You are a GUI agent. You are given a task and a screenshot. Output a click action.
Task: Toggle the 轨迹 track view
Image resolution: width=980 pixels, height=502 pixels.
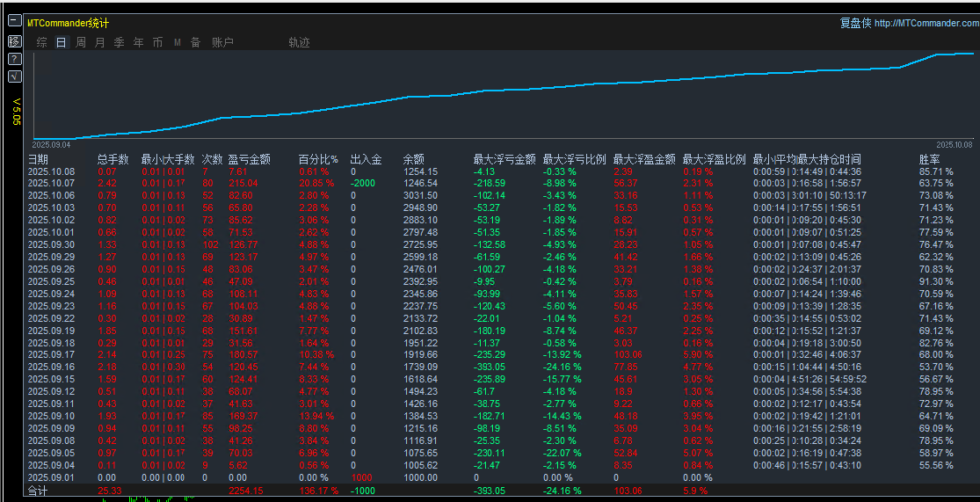point(299,42)
